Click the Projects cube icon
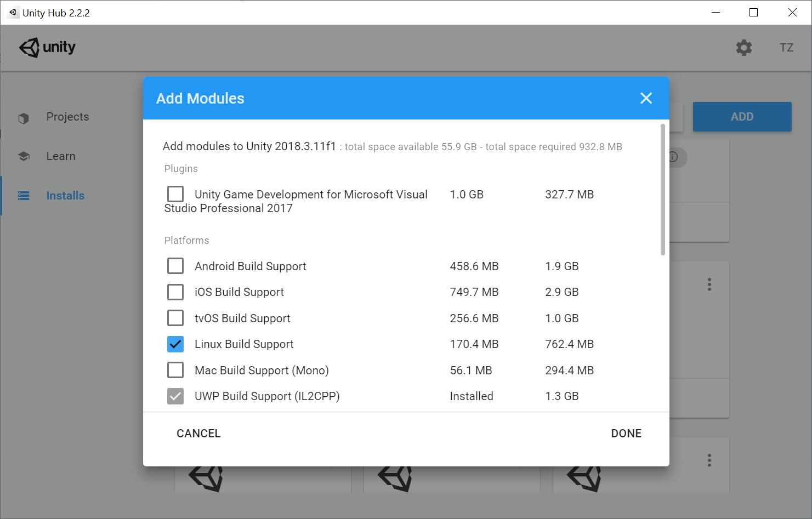The image size is (812, 519). (24, 118)
